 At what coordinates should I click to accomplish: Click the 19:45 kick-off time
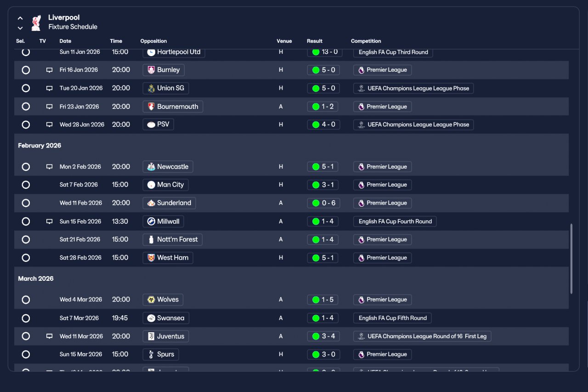120,318
